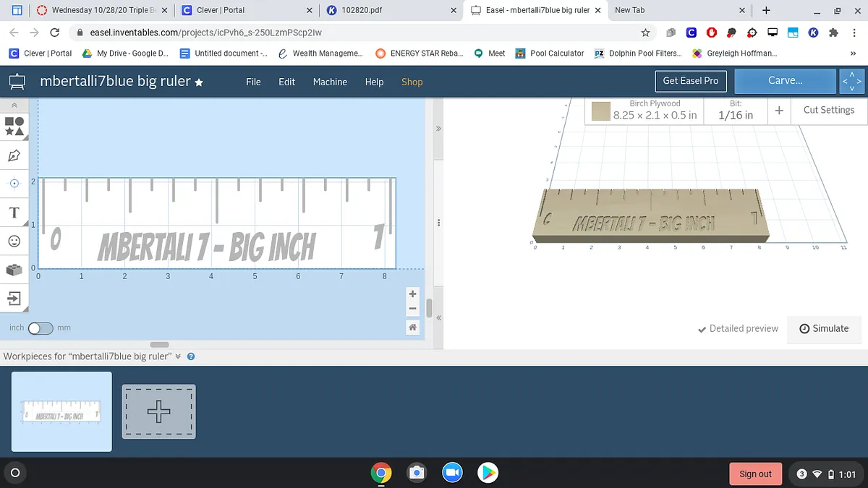This screenshot has height=488, width=868.
Task: Choose the Text tool
Action: click(14, 213)
